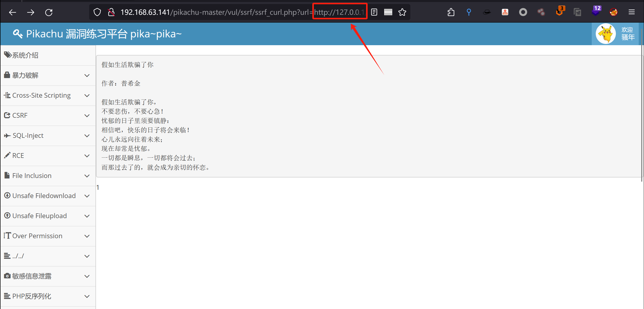Expand the SQL-Inject section chevron

click(x=87, y=136)
